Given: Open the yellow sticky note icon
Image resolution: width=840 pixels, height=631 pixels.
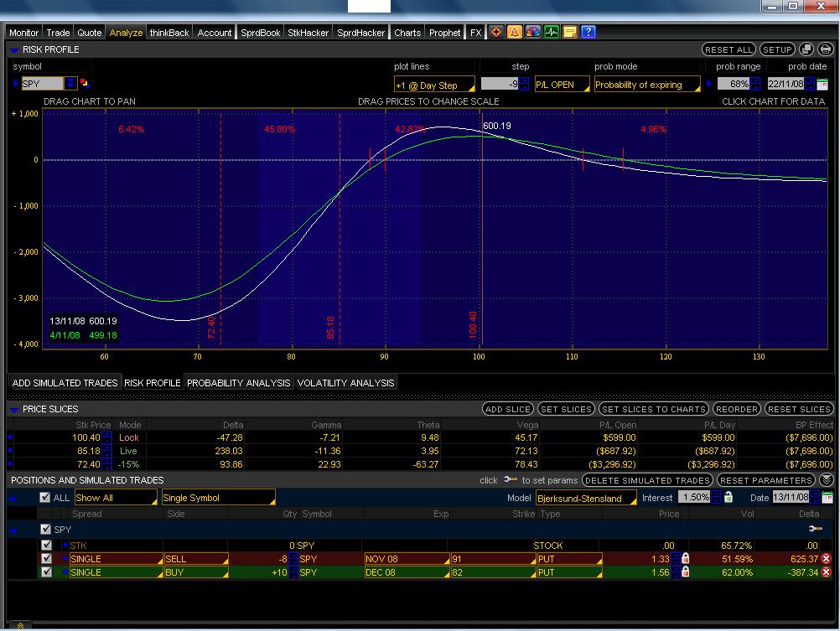Looking at the screenshot, I should 569,33.
